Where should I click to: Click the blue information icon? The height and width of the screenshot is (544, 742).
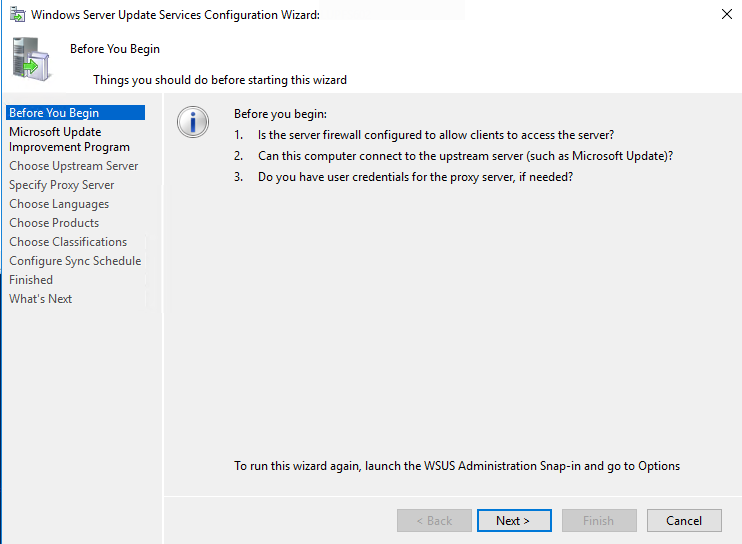tap(193, 122)
